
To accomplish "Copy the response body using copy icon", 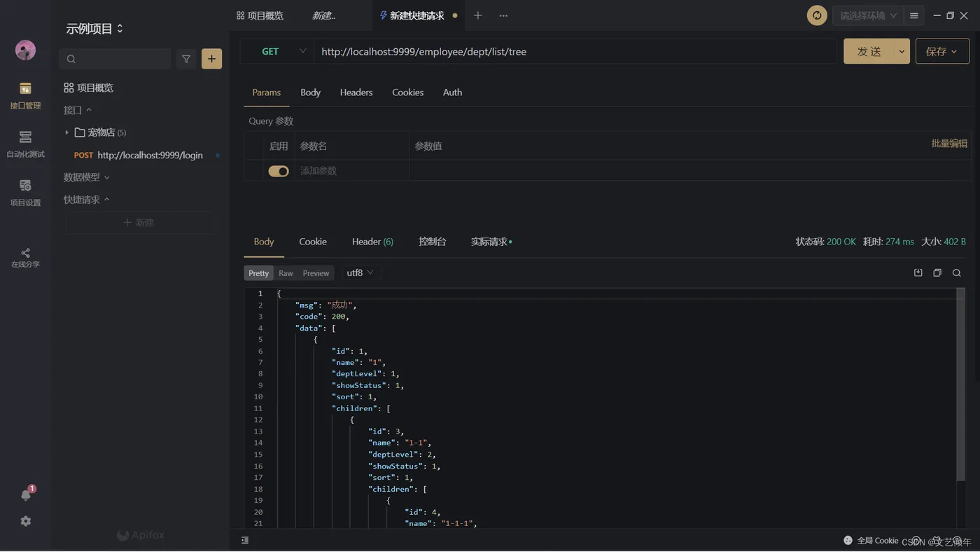I will tap(937, 273).
